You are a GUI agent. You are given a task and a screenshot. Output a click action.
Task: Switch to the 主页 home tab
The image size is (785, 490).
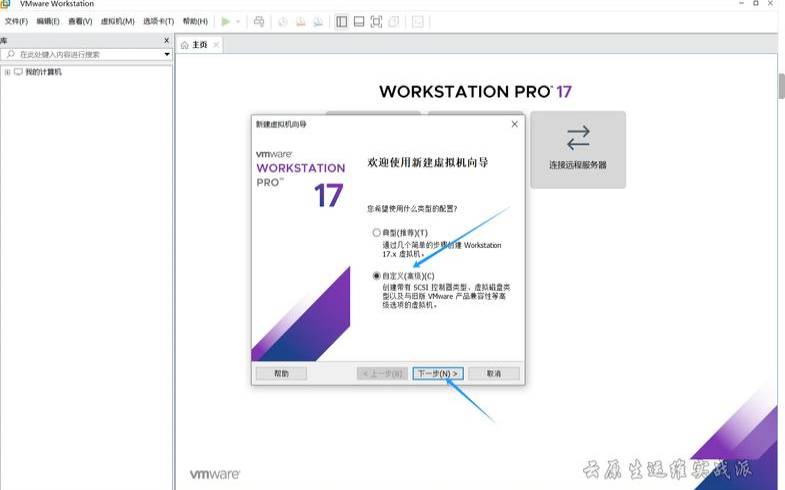(196, 45)
